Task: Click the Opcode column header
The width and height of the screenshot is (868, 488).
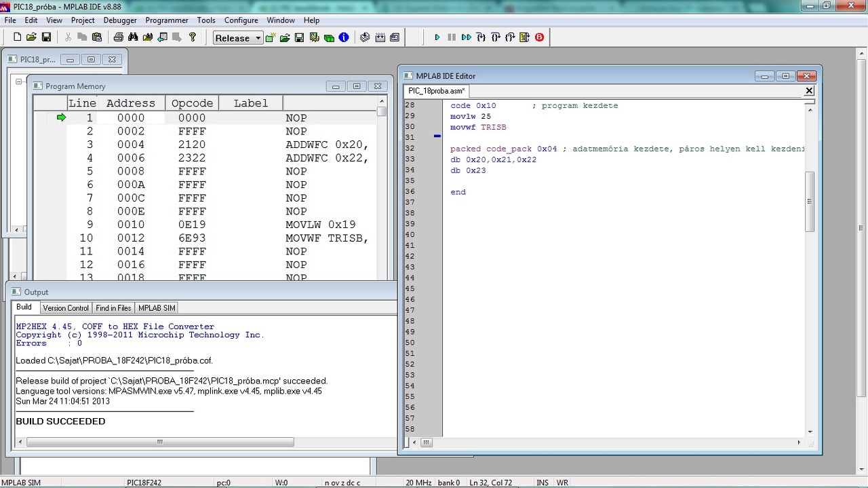Action: 192,103
